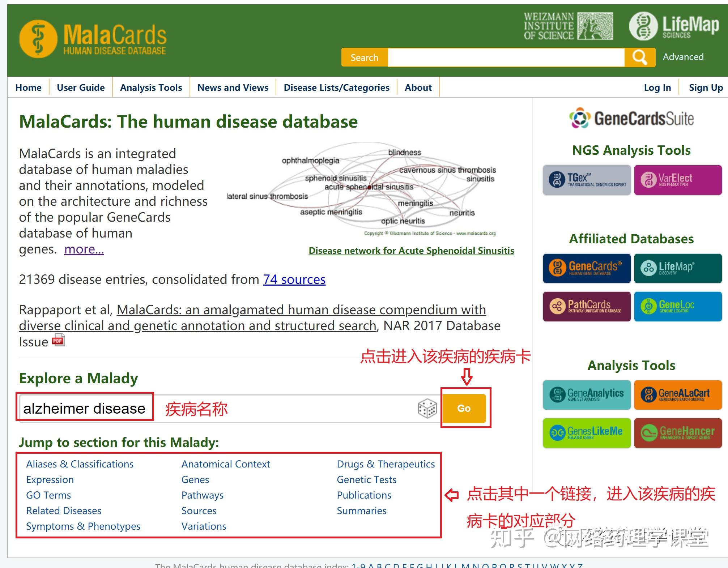Viewport: 728px width, 568px height.
Task: Follow the Drugs & Therapeutics section link
Action: [x=386, y=464]
